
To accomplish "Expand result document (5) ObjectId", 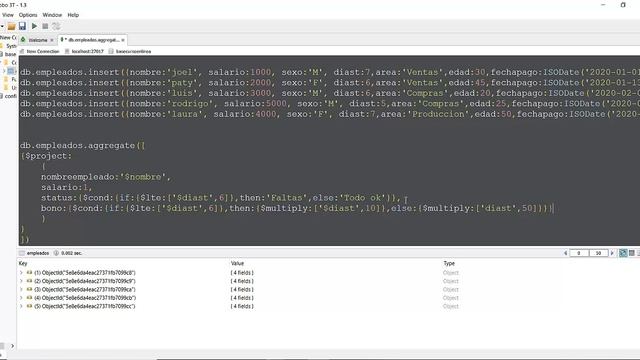I will [x=21, y=306].
